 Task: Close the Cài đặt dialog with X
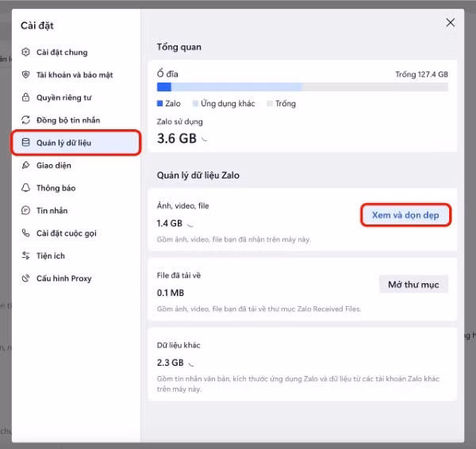coord(451,23)
